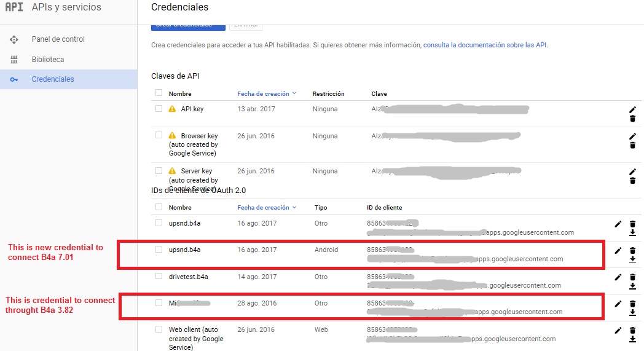This screenshot has height=351, width=644.
Task: Click the Panel de control sidebar icon
Action: (x=14, y=39)
